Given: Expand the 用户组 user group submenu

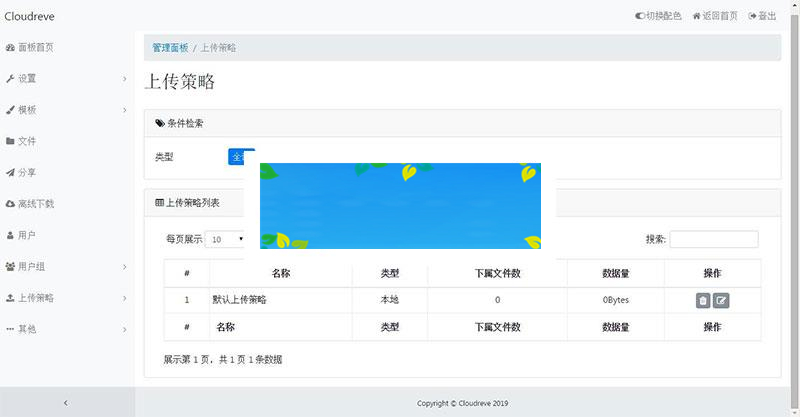Looking at the screenshot, I should [66, 267].
